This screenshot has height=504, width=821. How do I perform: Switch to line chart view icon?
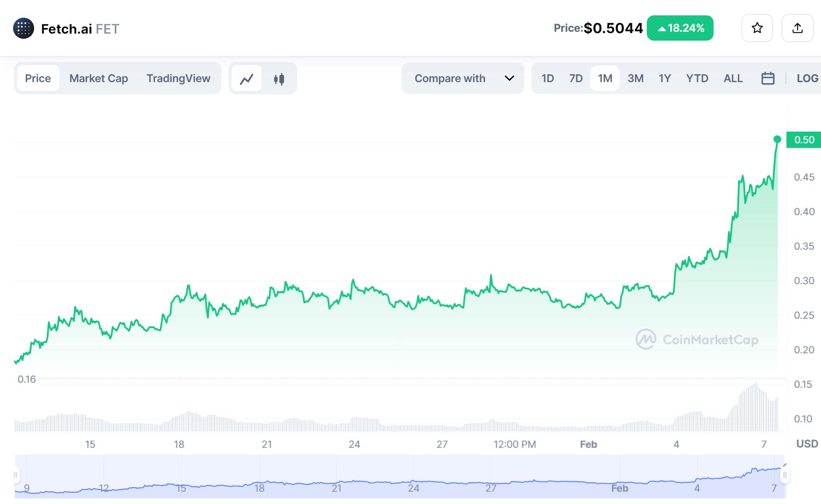coord(247,79)
